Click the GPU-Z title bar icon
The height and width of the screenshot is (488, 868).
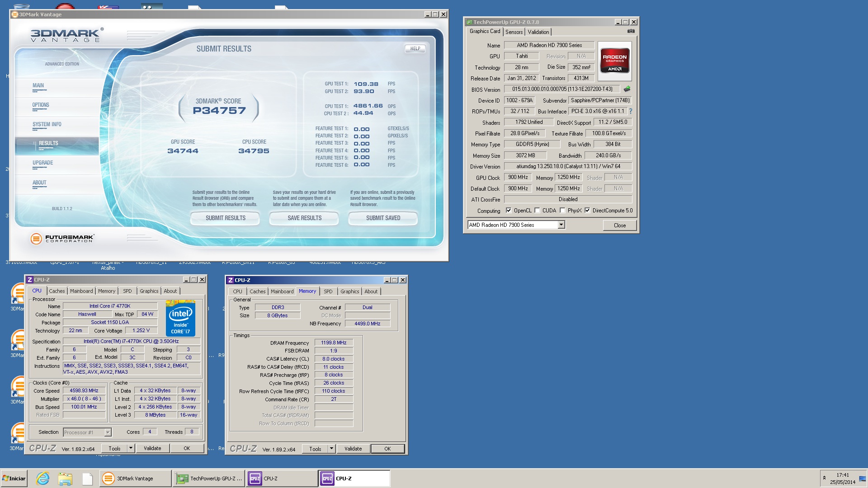[x=469, y=22]
